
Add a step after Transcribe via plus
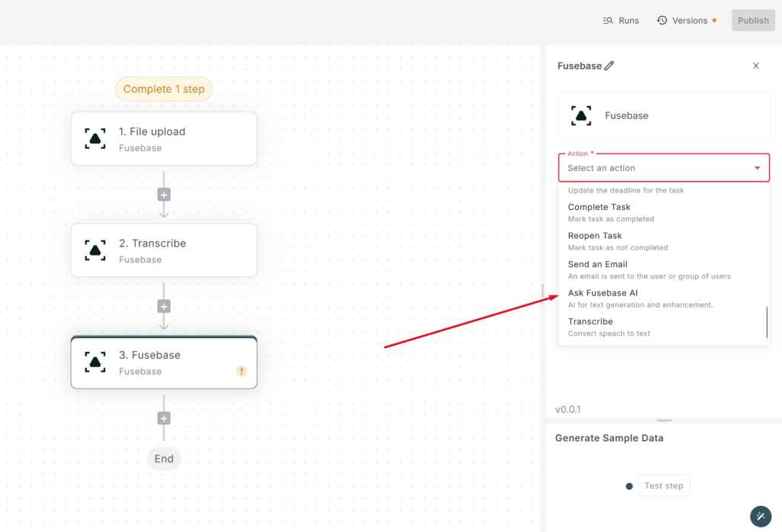163,307
